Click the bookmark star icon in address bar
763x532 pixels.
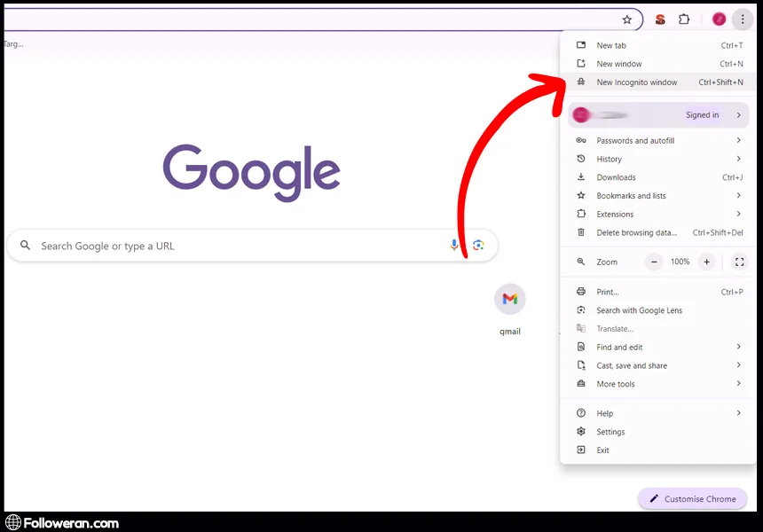(627, 20)
